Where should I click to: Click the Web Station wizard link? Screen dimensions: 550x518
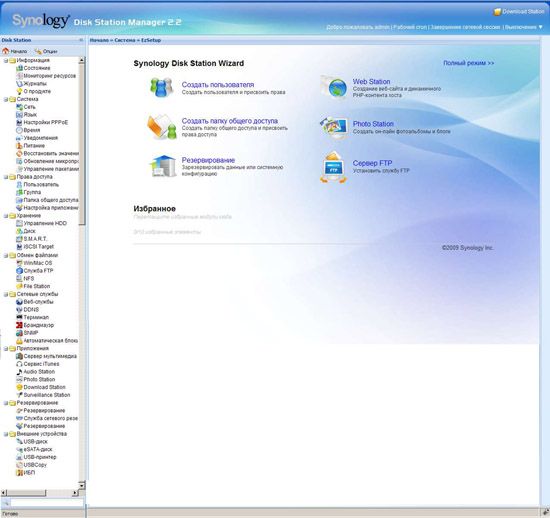371,81
